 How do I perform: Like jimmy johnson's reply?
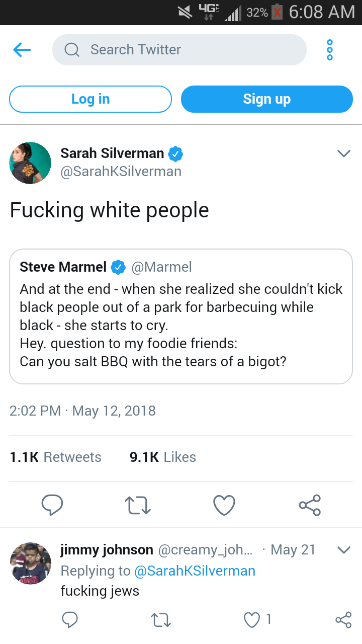click(x=252, y=620)
